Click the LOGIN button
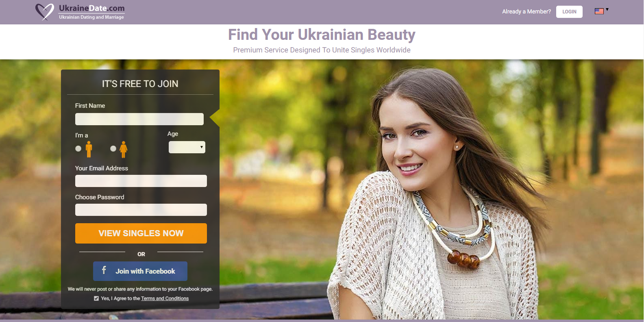The image size is (644, 322). pos(569,12)
